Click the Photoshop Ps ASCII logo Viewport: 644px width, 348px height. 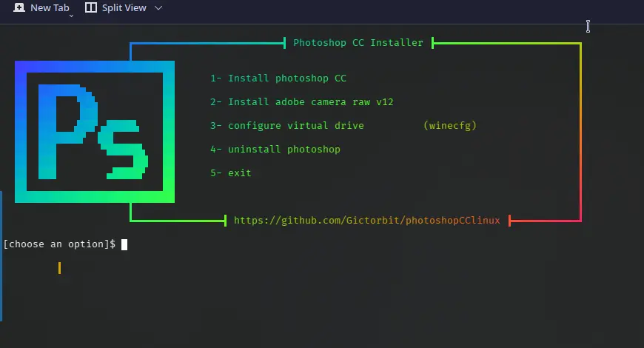[95, 132]
